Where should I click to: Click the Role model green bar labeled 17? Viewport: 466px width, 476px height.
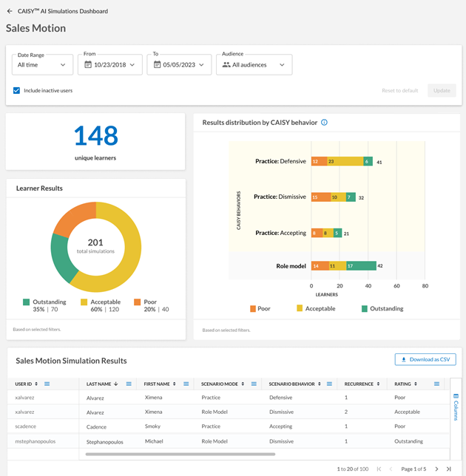click(x=361, y=266)
